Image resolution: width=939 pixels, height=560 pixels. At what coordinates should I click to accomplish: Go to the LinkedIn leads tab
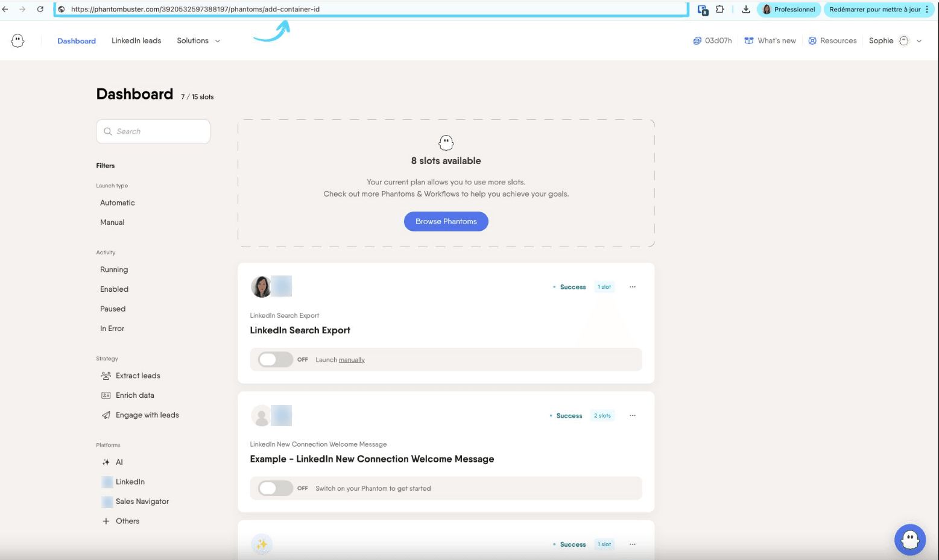coord(136,40)
